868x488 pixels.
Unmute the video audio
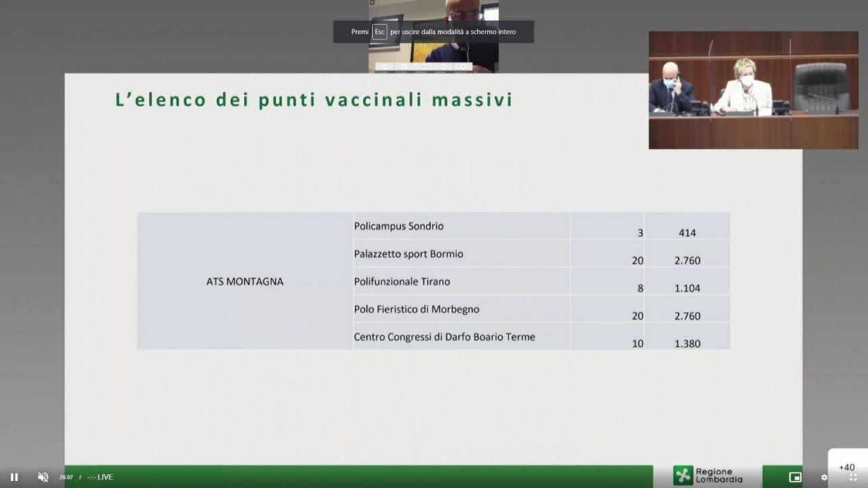43,477
